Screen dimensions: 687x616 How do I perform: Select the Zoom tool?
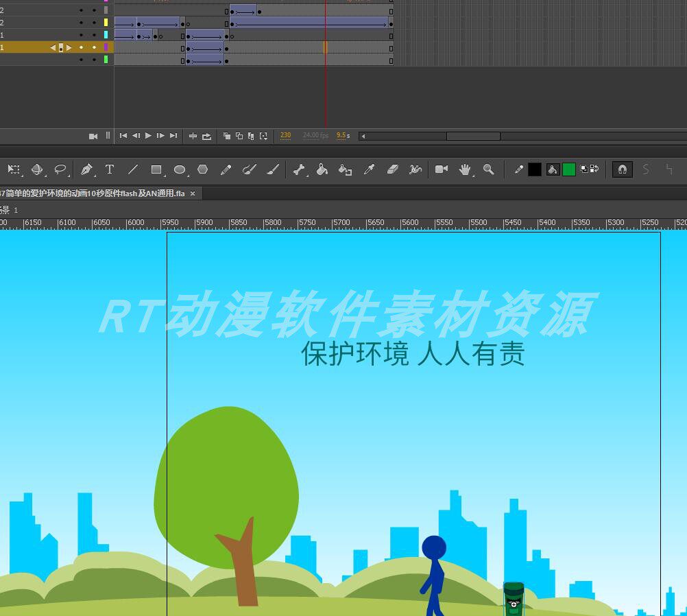coord(488,169)
